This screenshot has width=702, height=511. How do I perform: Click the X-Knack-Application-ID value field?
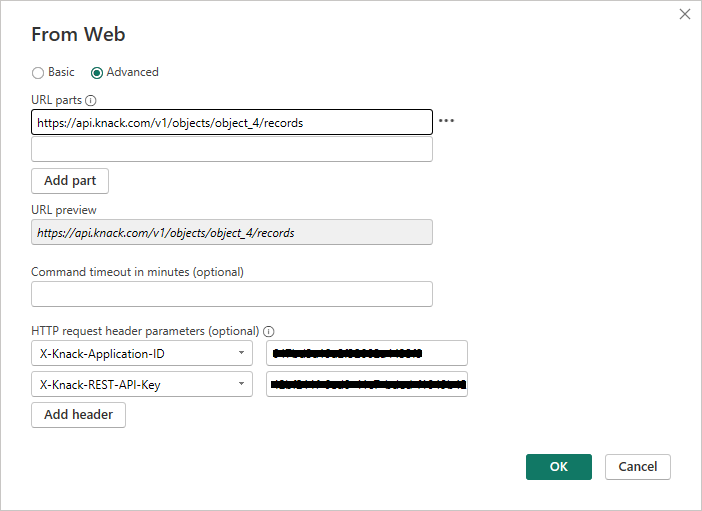pyautogui.click(x=367, y=353)
